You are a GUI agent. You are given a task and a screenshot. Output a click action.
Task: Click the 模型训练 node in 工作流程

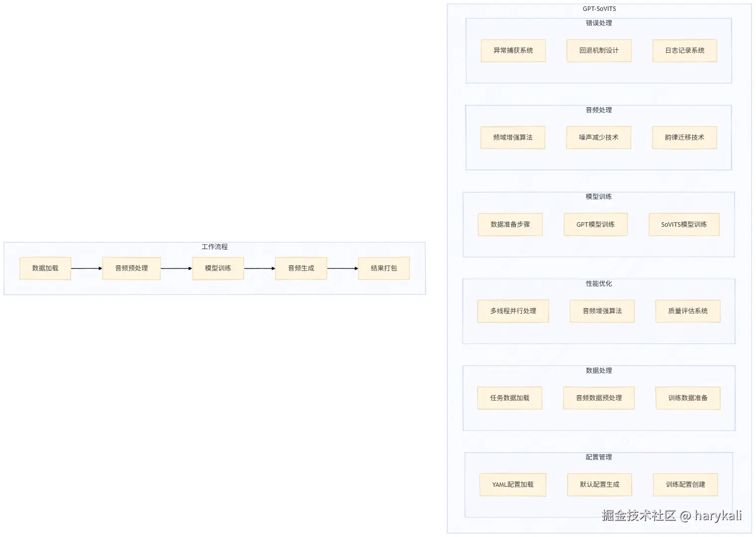click(x=218, y=268)
